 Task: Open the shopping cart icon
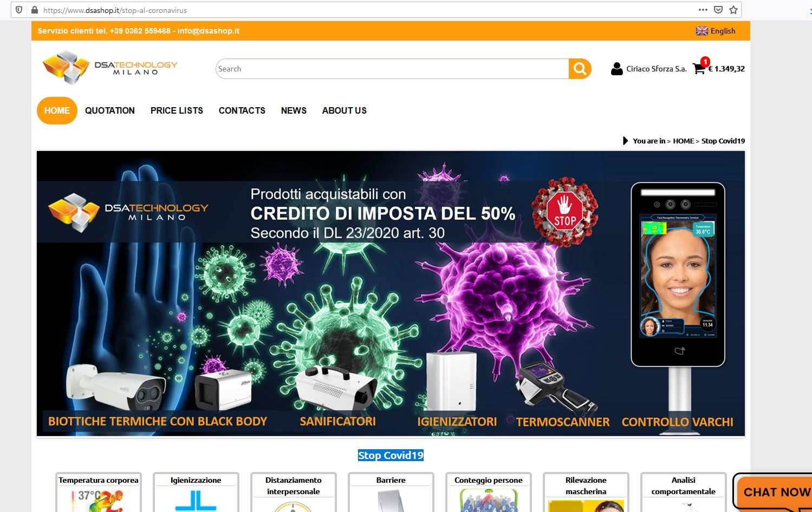click(x=699, y=69)
